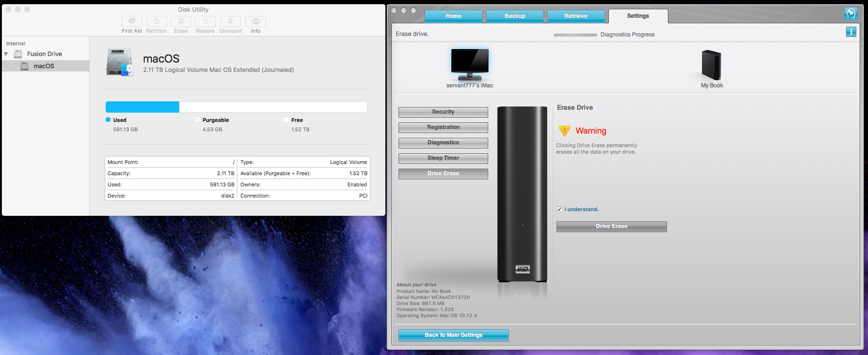Click the 'Used:' row label in details table
Viewport: 868px width, 355px height.
point(115,185)
